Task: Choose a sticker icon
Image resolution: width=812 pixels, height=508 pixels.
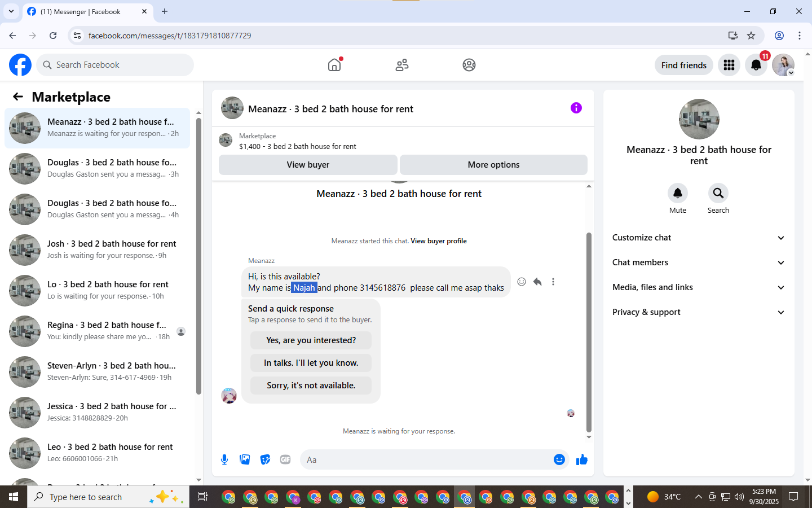Action: 265,459
